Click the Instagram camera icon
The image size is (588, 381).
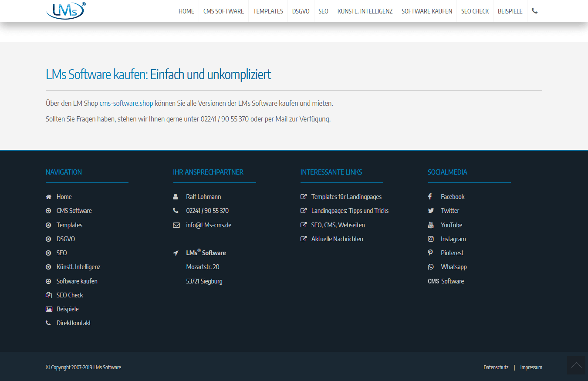431,239
